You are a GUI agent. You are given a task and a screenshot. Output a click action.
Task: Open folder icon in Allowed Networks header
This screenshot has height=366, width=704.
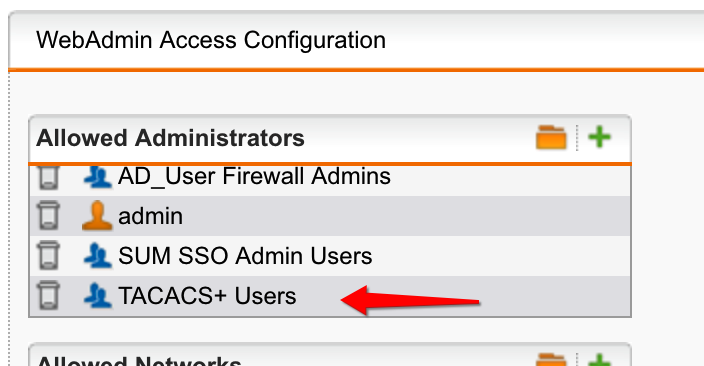(x=551, y=360)
